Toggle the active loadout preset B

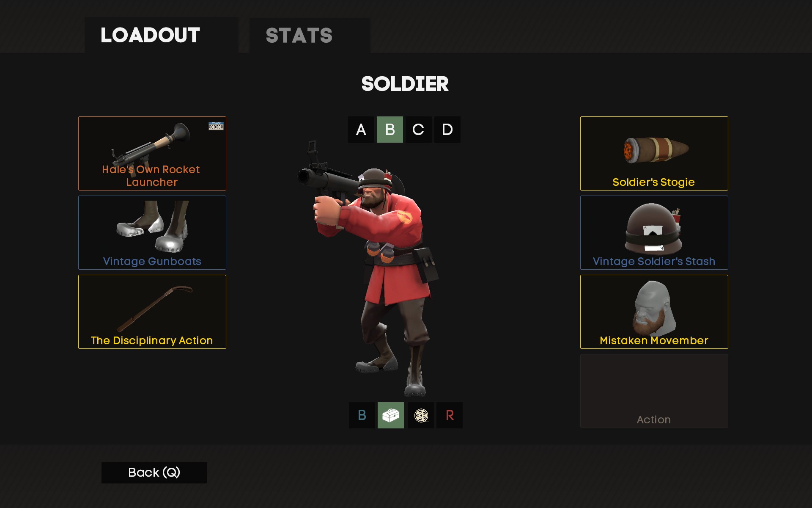point(390,130)
